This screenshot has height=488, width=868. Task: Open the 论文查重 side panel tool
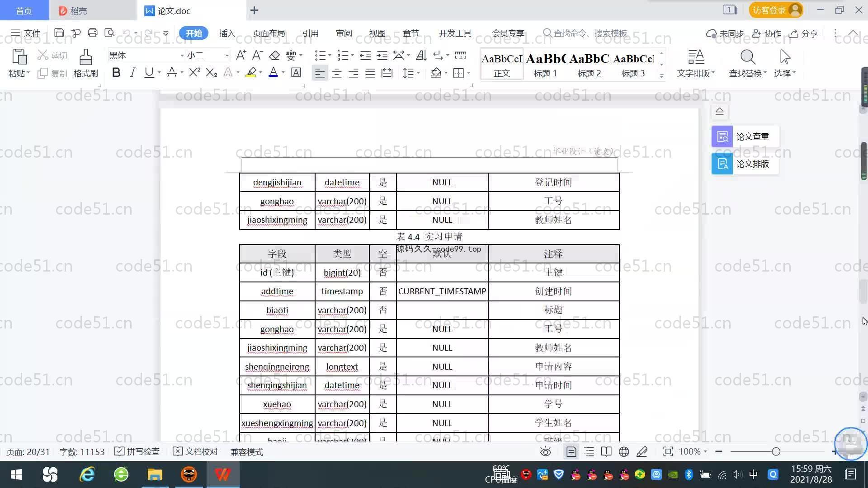click(x=745, y=136)
